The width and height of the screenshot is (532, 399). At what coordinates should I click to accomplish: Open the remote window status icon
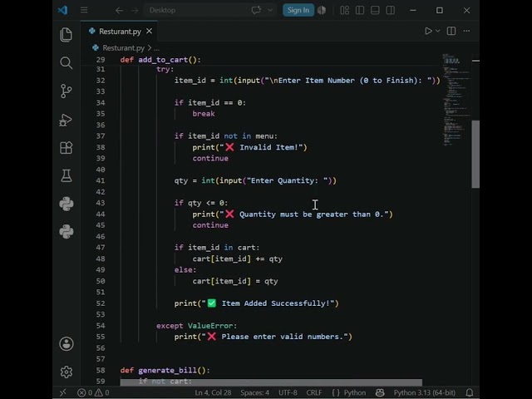pyautogui.click(x=63, y=392)
